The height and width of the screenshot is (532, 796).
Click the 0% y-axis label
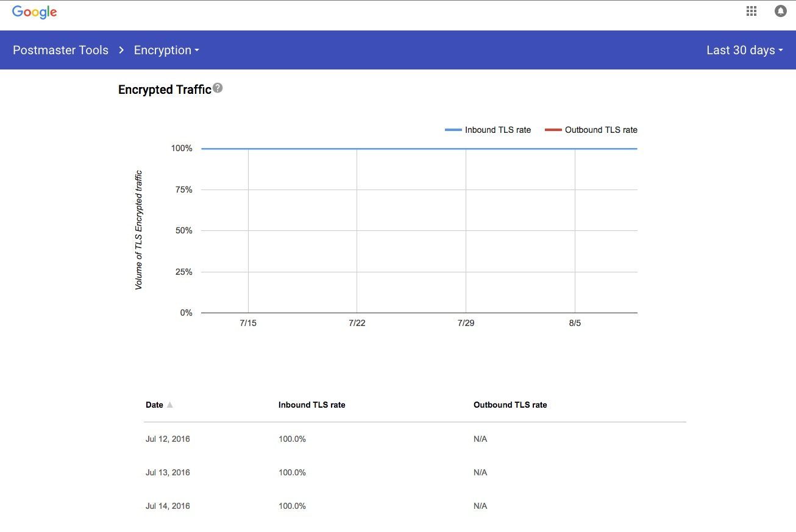(186, 313)
